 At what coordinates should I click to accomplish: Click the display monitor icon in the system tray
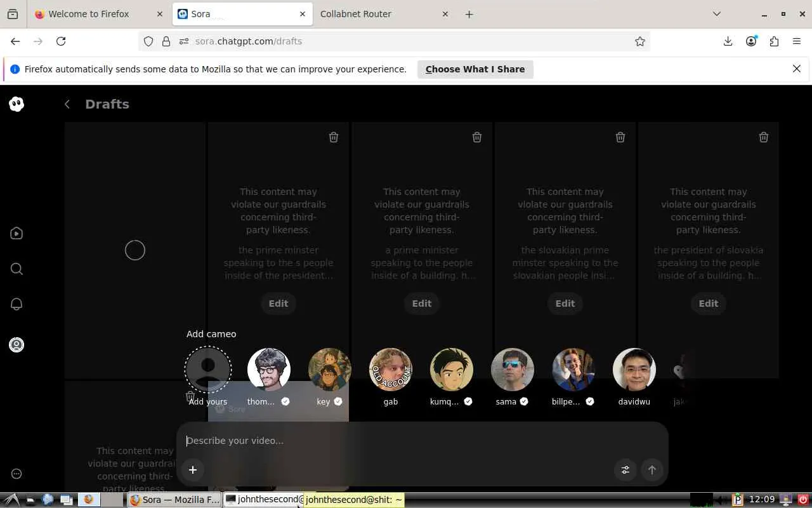(786, 500)
